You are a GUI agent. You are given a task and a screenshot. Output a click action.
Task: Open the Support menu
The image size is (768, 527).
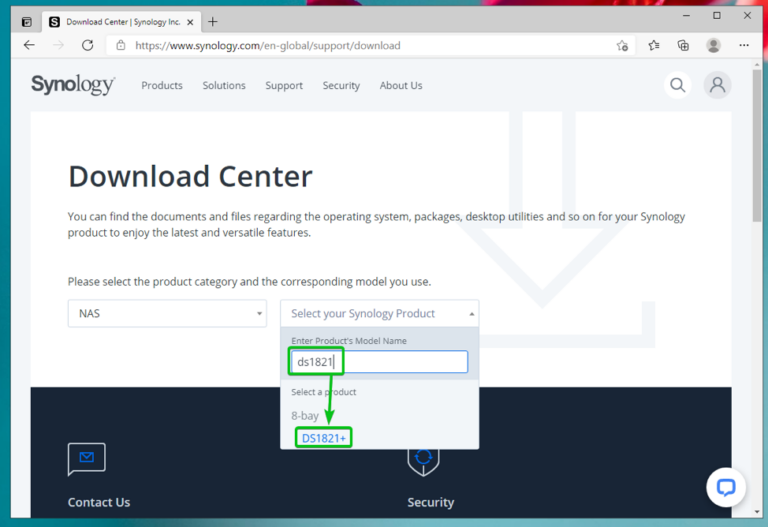284,85
